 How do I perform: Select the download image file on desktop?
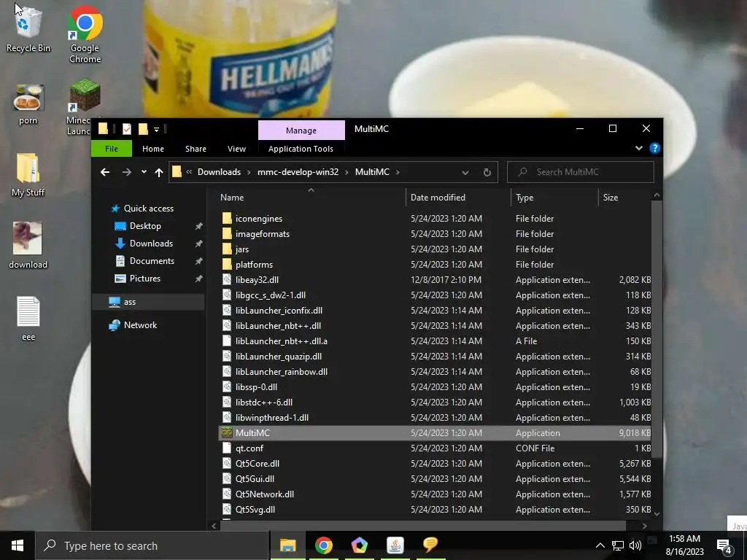[28, 245]
